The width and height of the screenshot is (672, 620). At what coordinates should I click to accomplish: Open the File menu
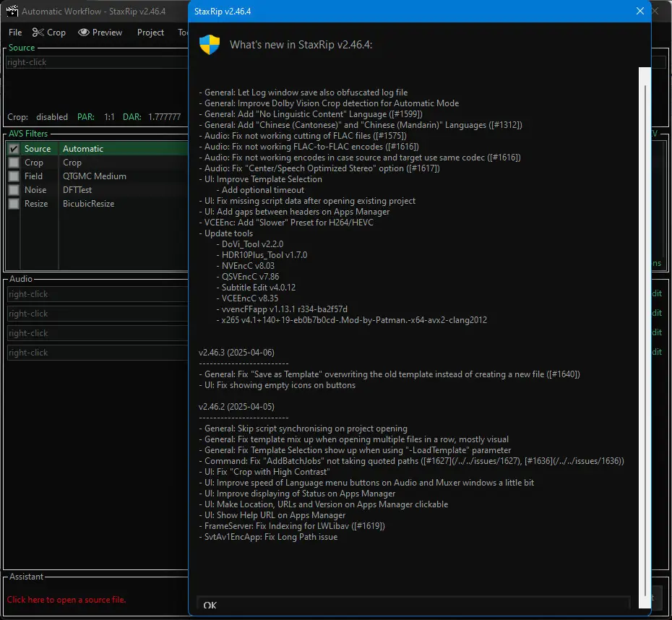pos(15,33)
